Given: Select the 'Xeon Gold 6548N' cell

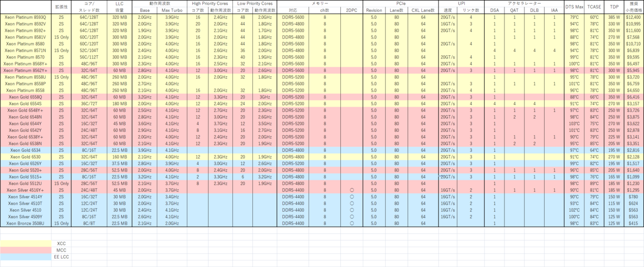Looking at the screenshot, I should point(25,116).
